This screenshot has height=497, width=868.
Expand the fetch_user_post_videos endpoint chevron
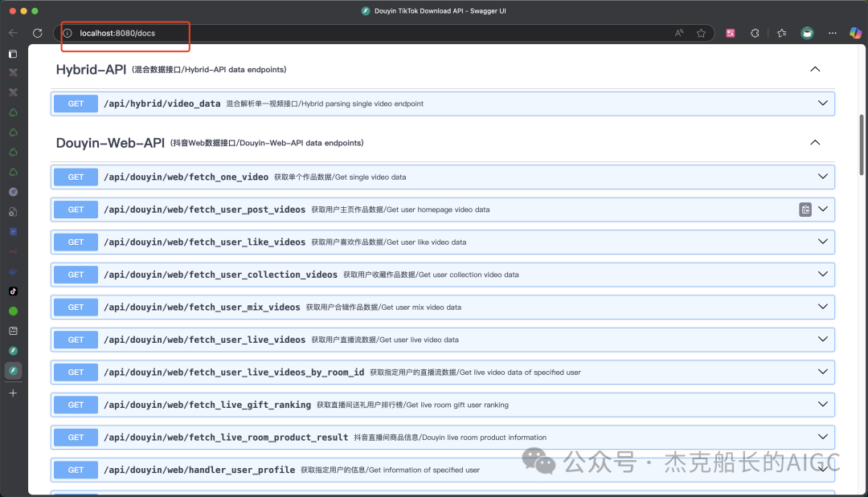tap(823, 210)
